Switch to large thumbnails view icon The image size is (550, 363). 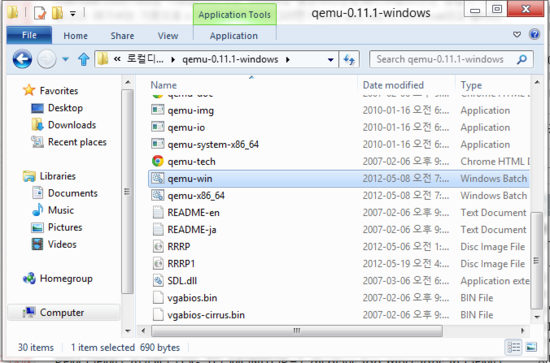click(x=531, y=347)
